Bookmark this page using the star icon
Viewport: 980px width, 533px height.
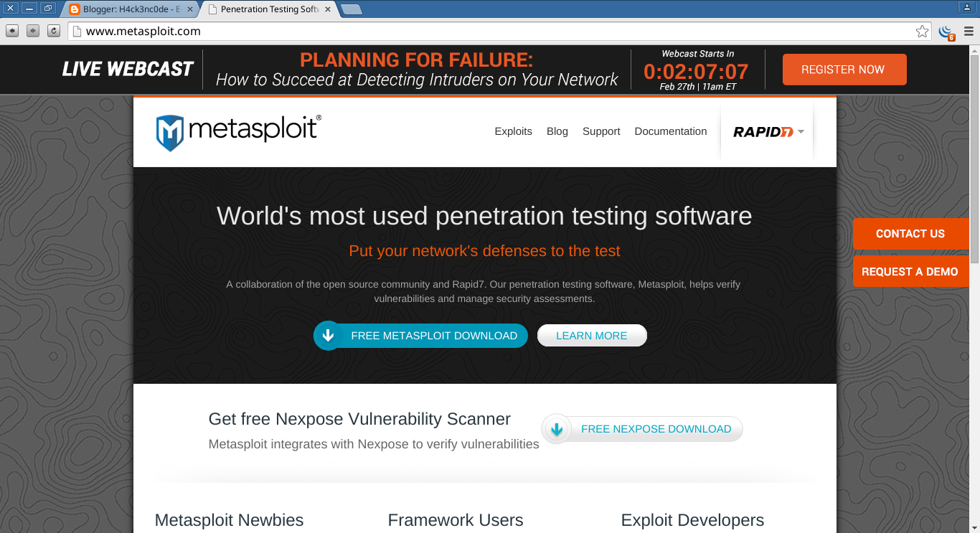click(x=922, y=32)
